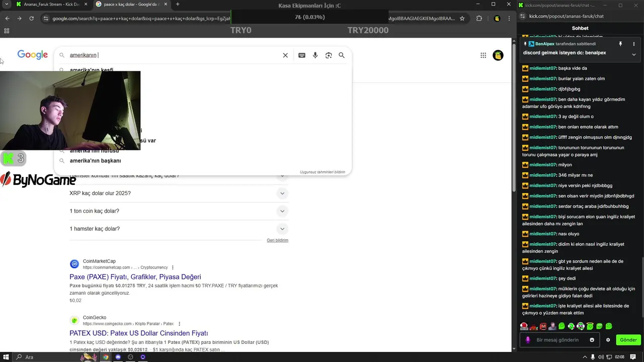Screen dimensions: 644x362
Task: Click the streamer webcam overlay
Action: click(70, 111)
